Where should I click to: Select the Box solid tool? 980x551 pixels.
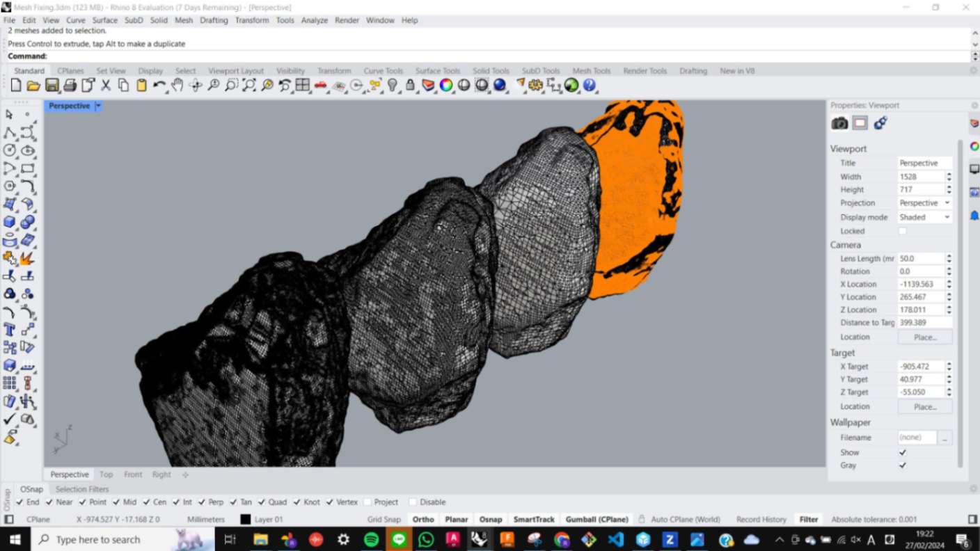click(x=10, y=222)
